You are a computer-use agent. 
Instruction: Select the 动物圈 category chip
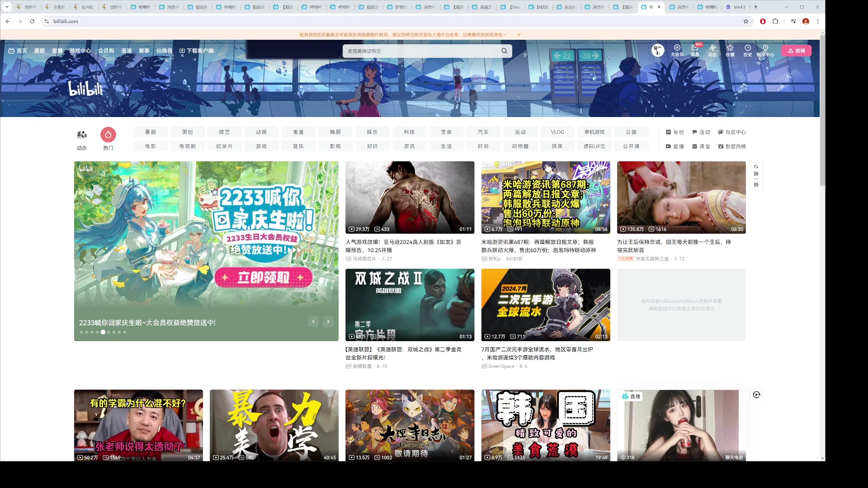pyautogui.click(x=520, y=146)
